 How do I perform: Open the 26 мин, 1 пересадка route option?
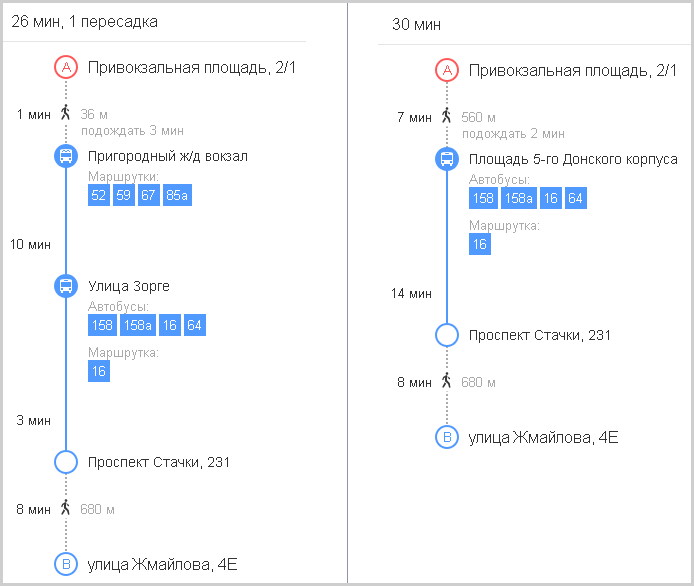85,22
